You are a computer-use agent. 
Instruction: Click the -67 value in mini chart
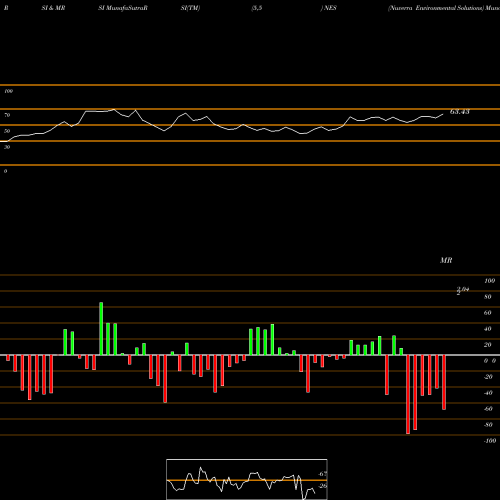[x=322, y=474]
